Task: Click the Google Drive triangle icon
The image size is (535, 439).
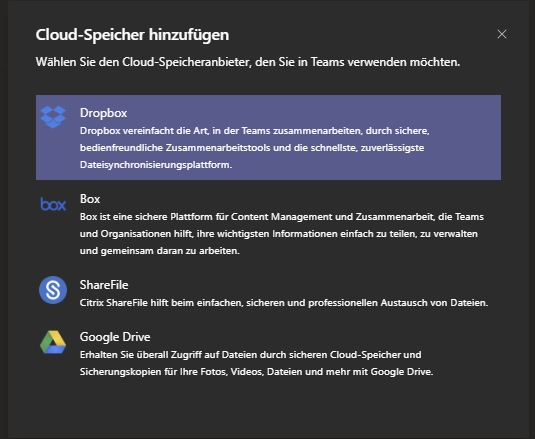Action: click(53, 342)
